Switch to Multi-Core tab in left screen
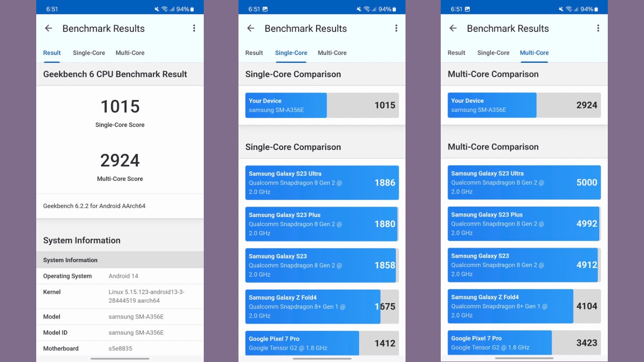Image resolution: width=644 pixels, height=362 pixels. coord(130,53)
